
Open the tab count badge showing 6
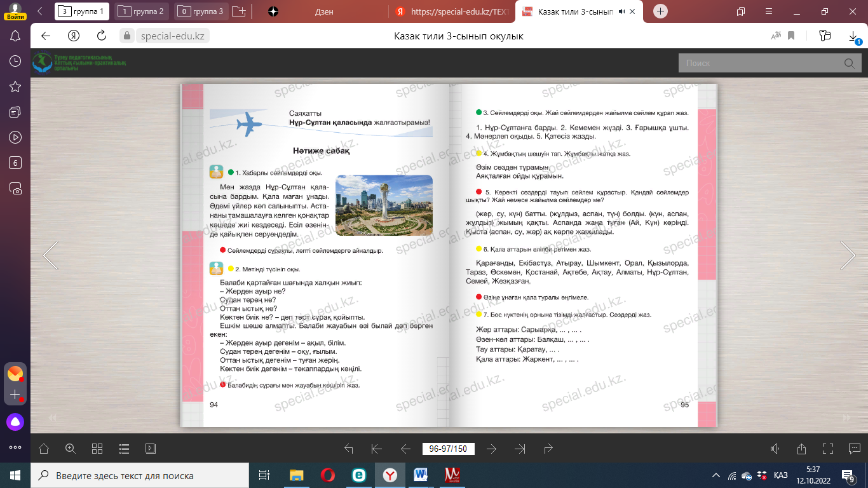click(16, 163)
